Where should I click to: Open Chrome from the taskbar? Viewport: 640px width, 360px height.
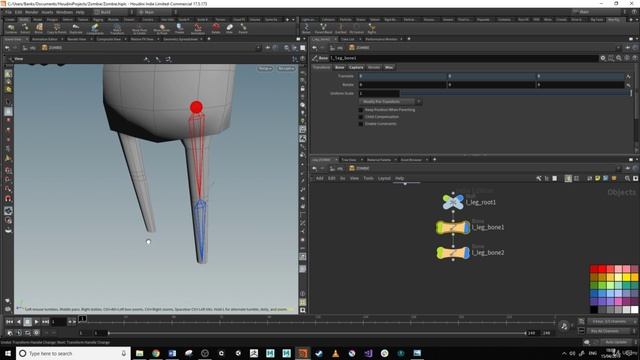pyautogui.click(x=156, y=353)
